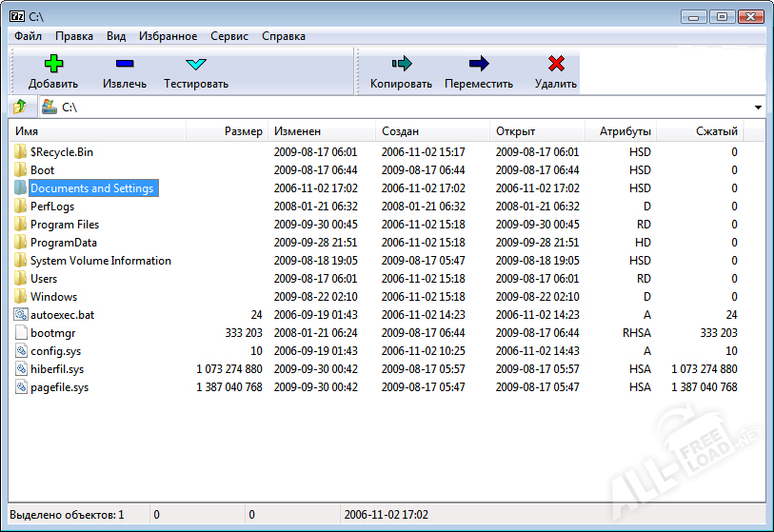Click the green plus Добавить icon
The width and height of the screenshot is (774, 532).
point(53,65)
